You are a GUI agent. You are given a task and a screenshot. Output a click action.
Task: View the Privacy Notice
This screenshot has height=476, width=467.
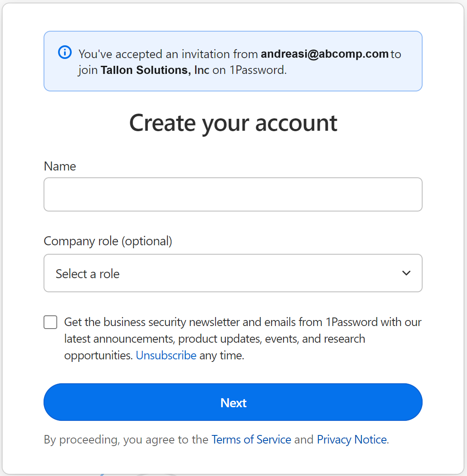click(x=351, y=439)
